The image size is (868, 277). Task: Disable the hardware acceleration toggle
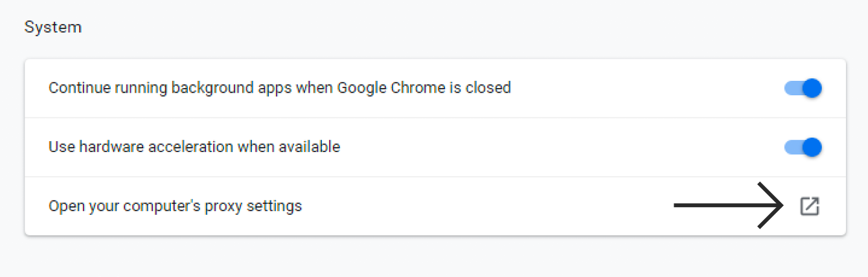pyautogui.click(x=803, y=147)
